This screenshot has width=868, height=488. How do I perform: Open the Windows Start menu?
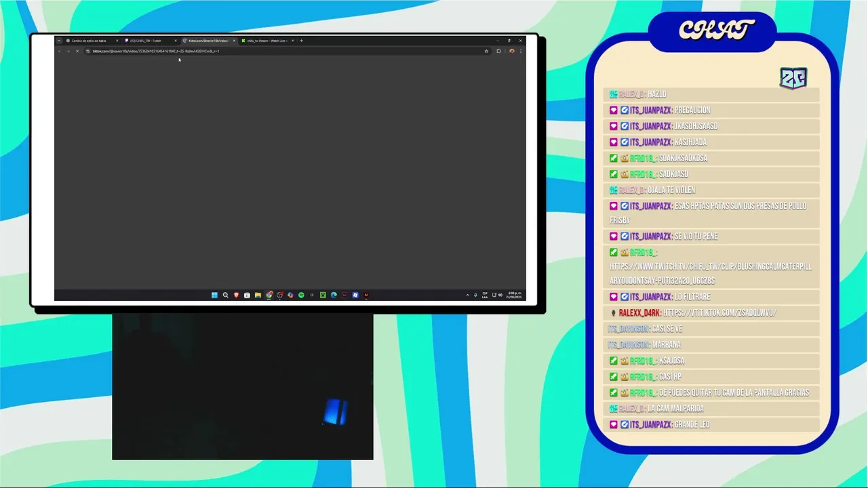tap(214, 295)
